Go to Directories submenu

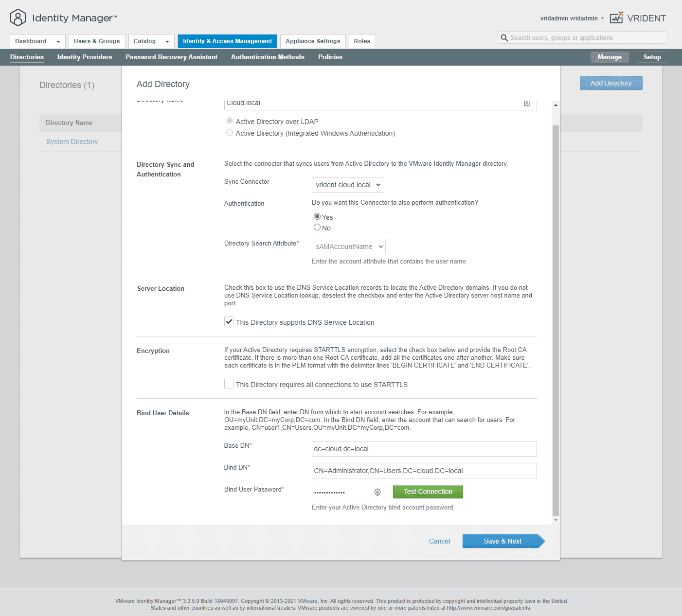pos(27,57)
